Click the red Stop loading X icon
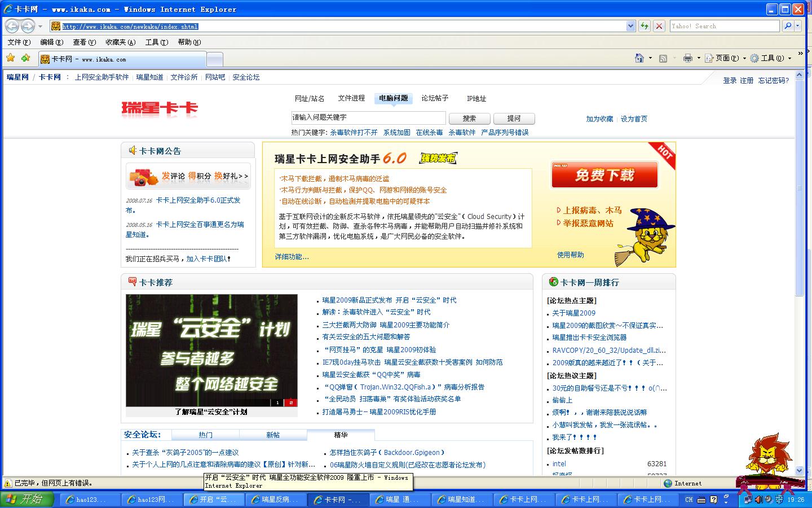This screenshot has height=508, width=812. point(658,26)
